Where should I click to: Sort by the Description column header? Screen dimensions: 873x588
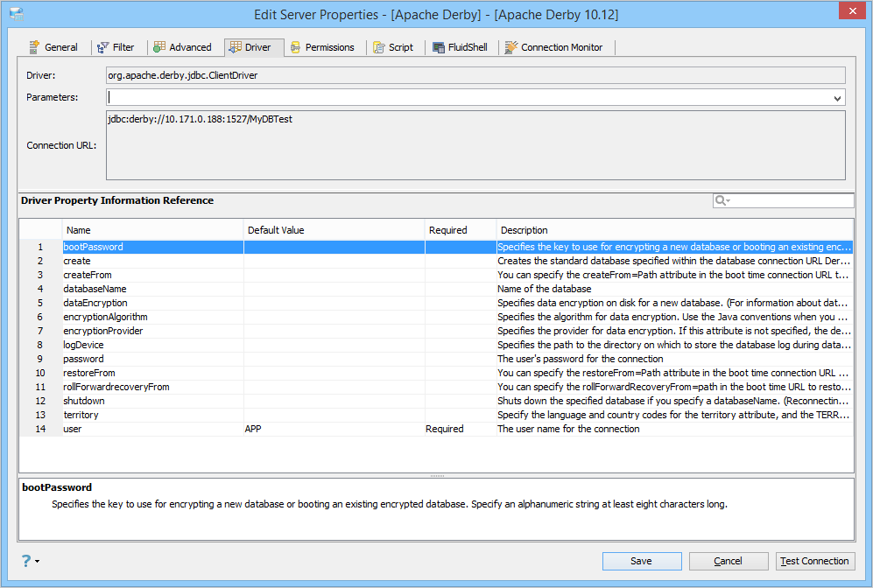674,230
